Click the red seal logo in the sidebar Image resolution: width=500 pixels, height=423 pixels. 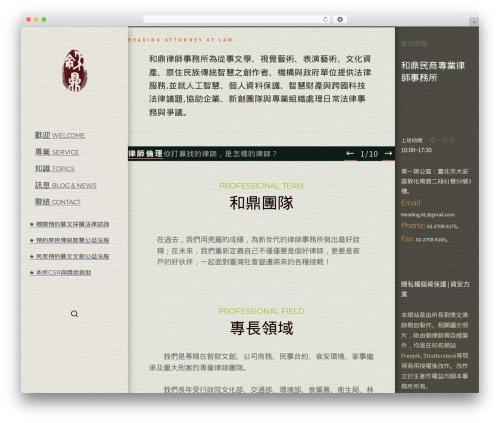75,71
